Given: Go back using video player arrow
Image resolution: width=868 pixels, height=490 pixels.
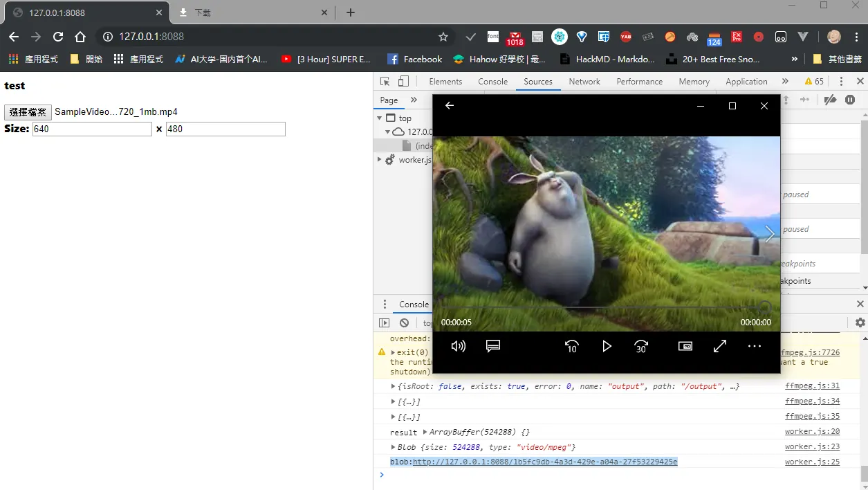Looking at the screenshot, I should tap(450, 105).
